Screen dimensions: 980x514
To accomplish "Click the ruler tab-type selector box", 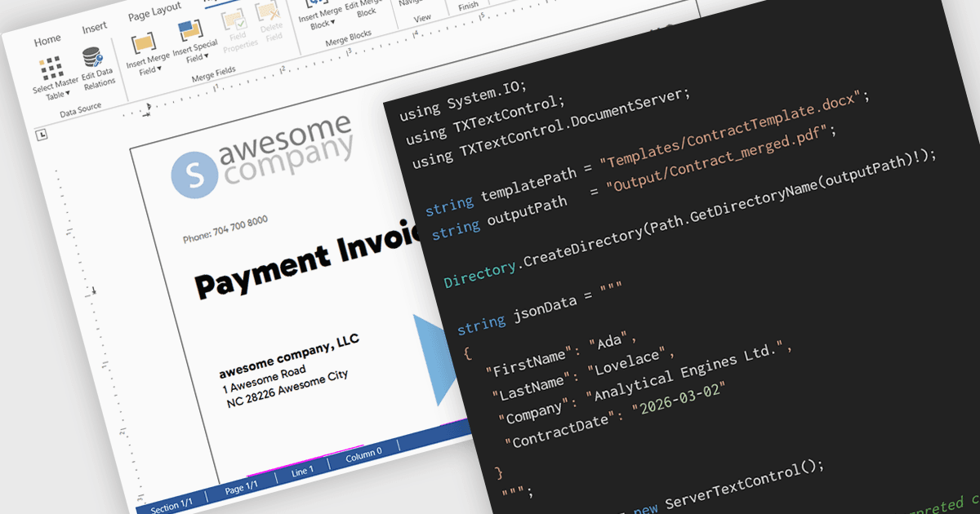I will (x=42, y=135).
